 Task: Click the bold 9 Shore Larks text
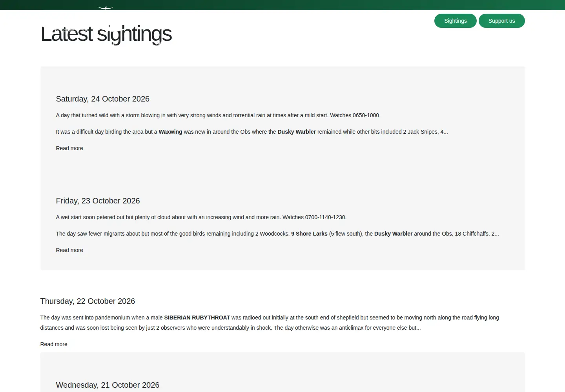pyautogui.click(x=309, y=234)
